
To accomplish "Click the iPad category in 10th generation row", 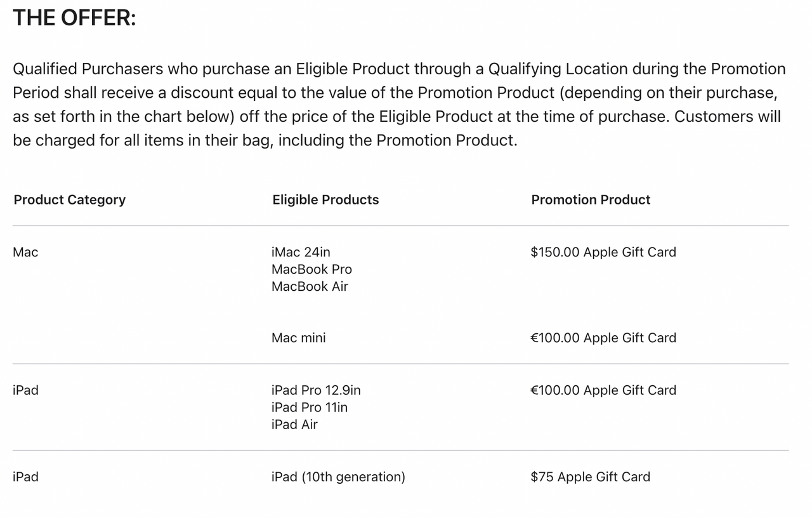I will click(x=25, y=477).
